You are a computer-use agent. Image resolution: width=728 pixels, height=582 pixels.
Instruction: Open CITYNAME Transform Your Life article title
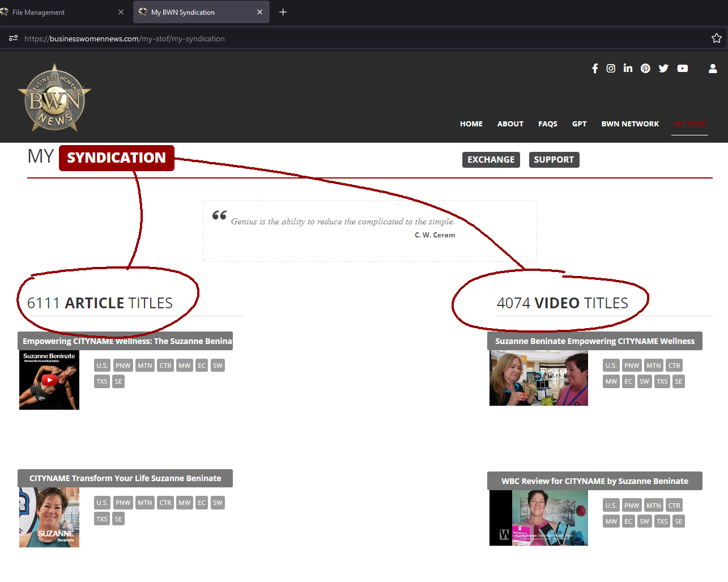pyautogui.click(x=125, y=478)
